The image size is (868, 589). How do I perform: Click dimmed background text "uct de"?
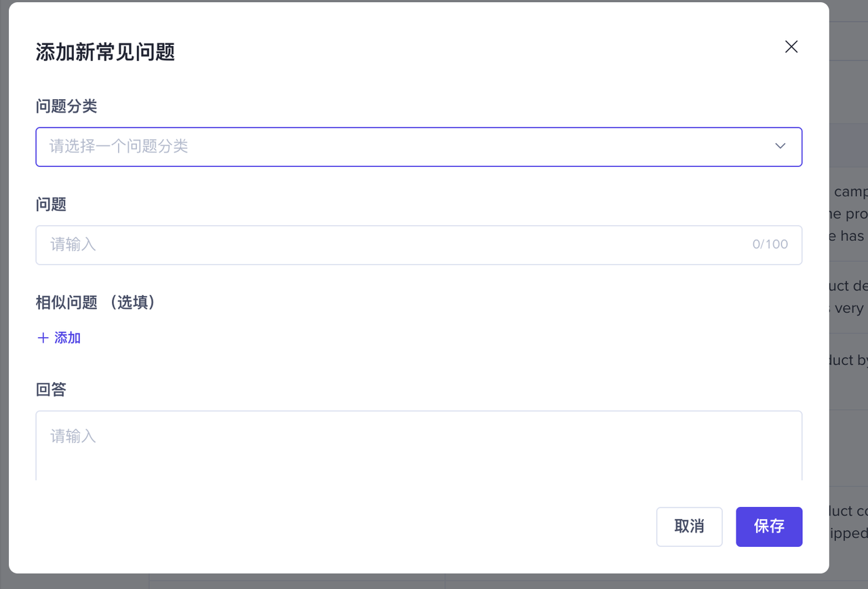coord(848,286)
